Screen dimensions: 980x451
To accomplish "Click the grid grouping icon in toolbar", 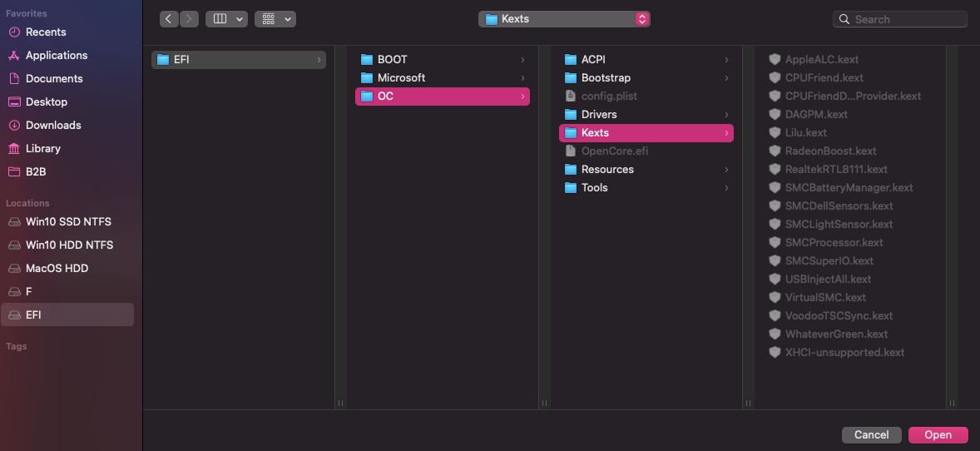I will [268, 19].
